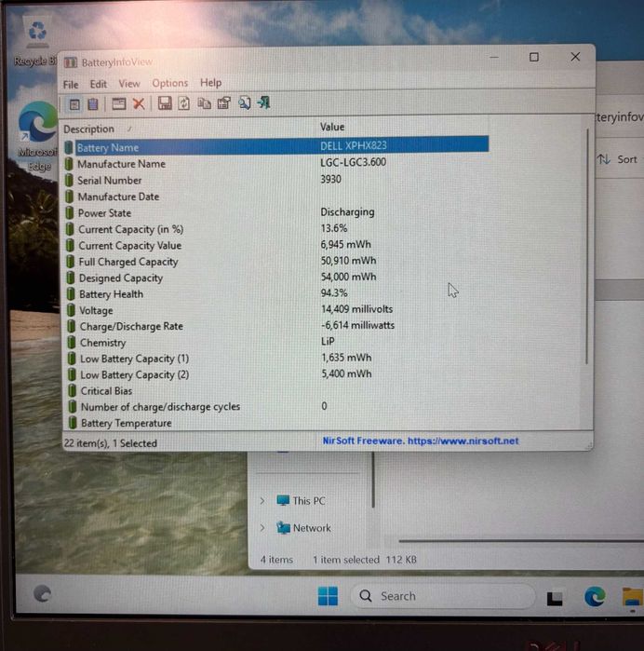644x651 pixels.
Task: Select the Designed Capacity row
Action: tap(276, 278)
